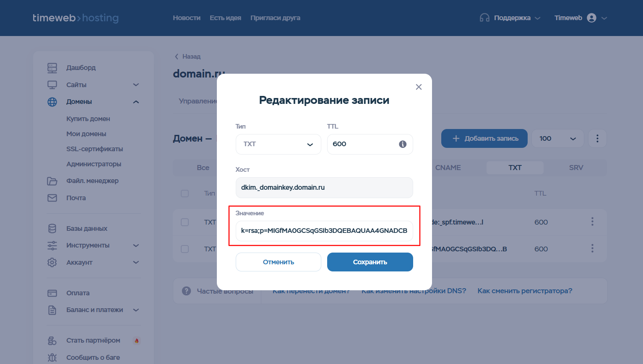Open the 100 records-per-page dropdown
643x364 pixels.
click(557, 138)
